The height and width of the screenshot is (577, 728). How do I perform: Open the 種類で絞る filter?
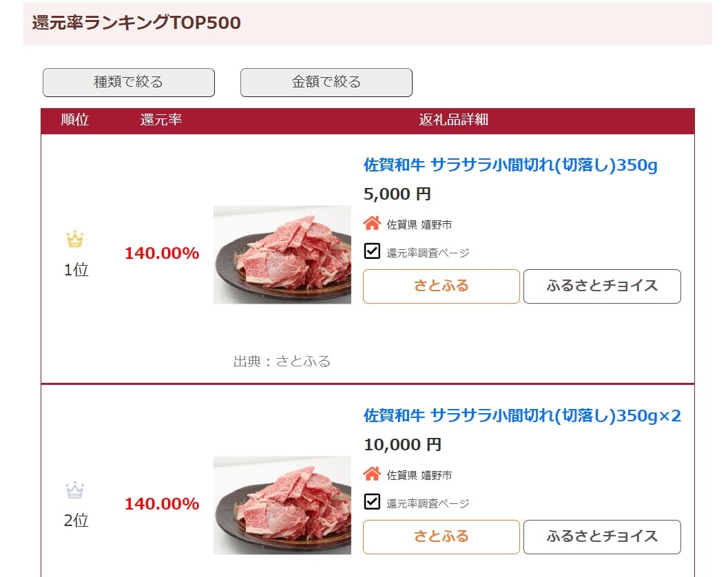128,82
